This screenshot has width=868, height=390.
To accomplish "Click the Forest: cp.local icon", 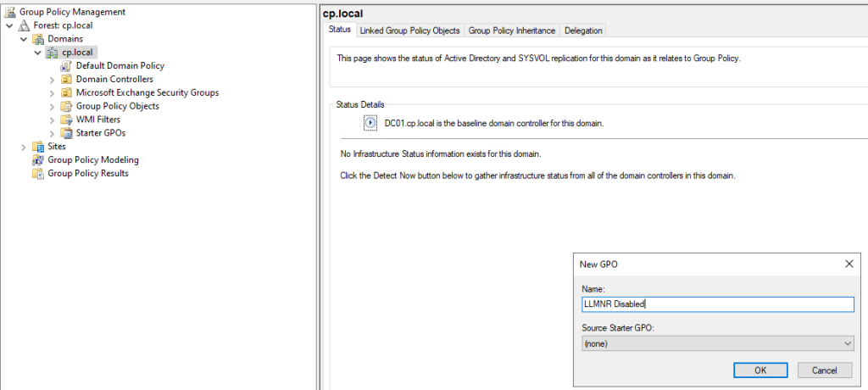I will (x=24, y=25).
